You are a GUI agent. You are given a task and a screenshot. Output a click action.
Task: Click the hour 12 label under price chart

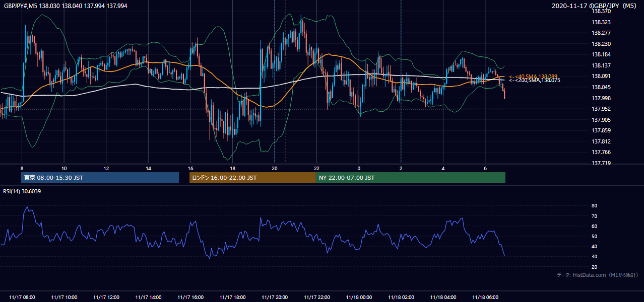click(106, 169)
